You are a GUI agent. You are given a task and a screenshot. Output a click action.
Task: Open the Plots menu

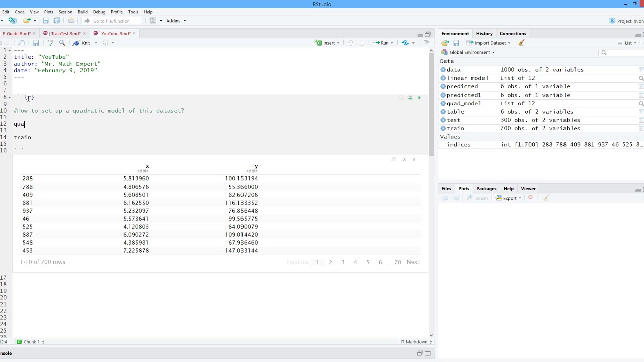pyautogui.click(x=49, y=12)
